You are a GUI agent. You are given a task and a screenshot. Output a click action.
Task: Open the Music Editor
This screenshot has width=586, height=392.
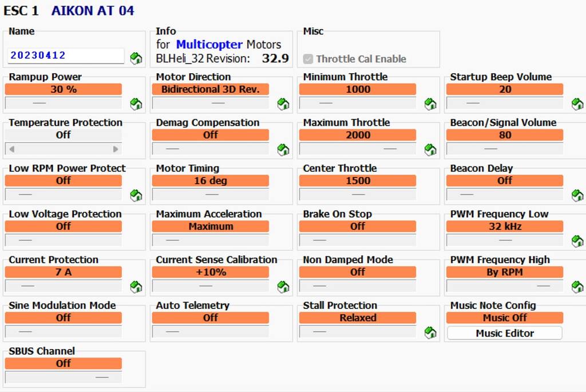click(x=504, y=333)
